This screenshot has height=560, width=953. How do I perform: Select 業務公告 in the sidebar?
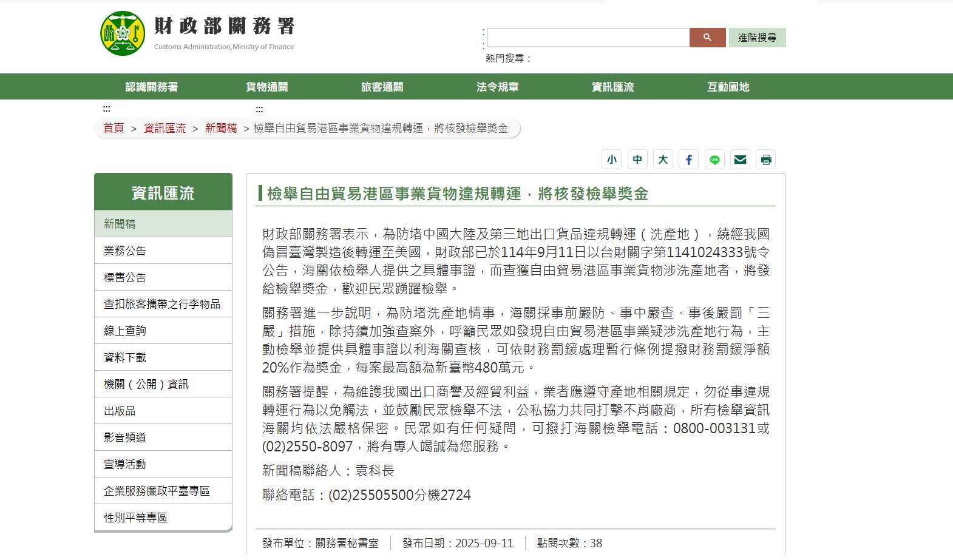[x=163, y=251]
